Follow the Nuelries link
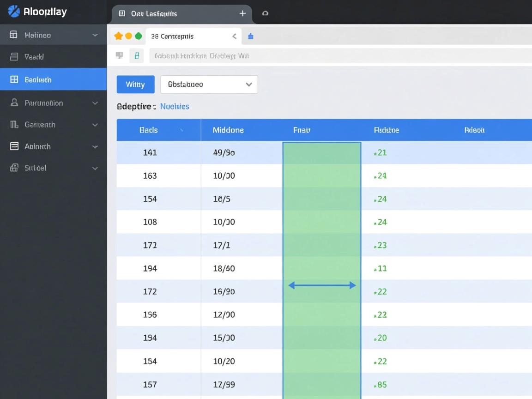Image resolution: width=532 pixels, height=399 pixels. point(175,106)
